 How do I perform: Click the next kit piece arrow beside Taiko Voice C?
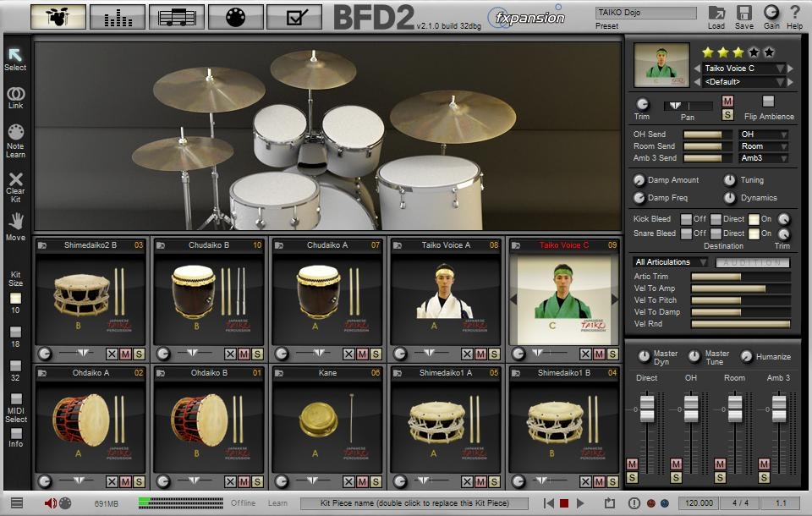791,69
